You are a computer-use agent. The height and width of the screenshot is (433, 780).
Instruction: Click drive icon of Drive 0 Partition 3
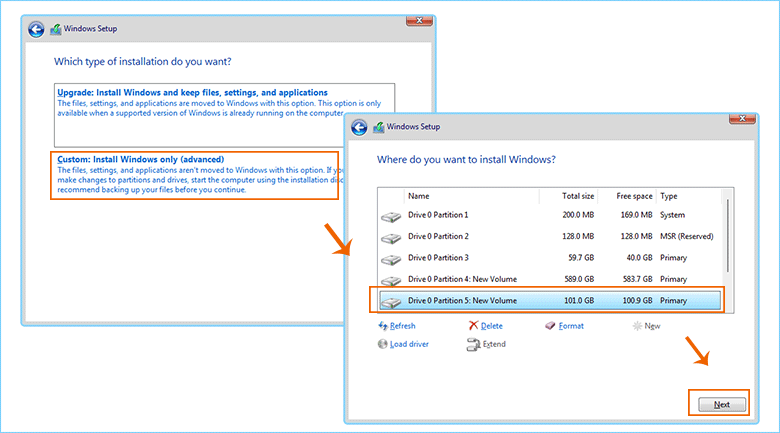391,259
